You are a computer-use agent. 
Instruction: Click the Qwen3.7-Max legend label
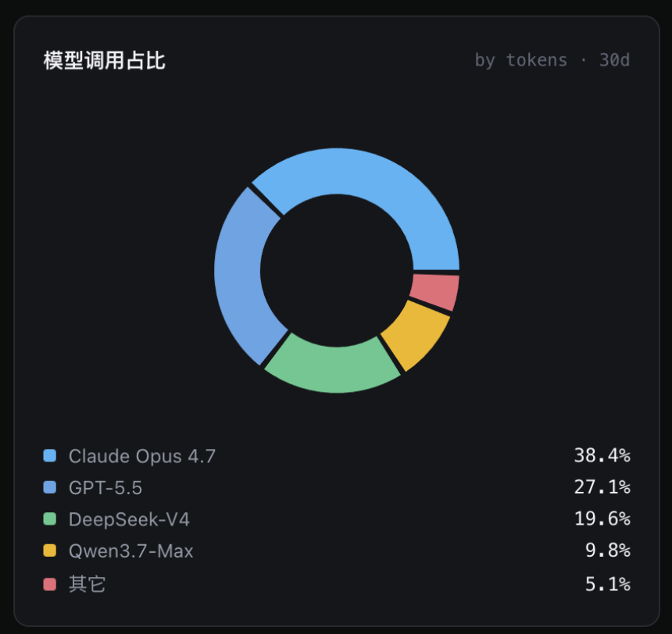(130, 551)
